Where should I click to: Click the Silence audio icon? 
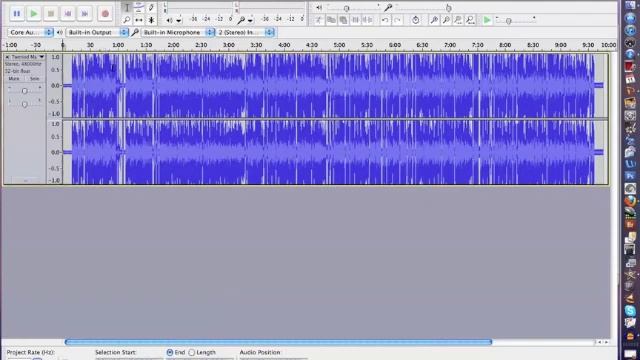coord(368,20)
